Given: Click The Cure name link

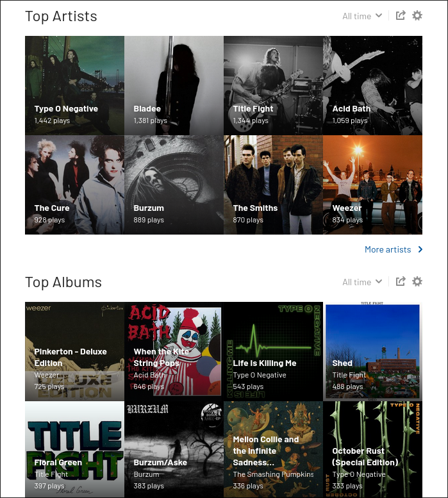Looking at the screenshot, I should pos(52,208).
